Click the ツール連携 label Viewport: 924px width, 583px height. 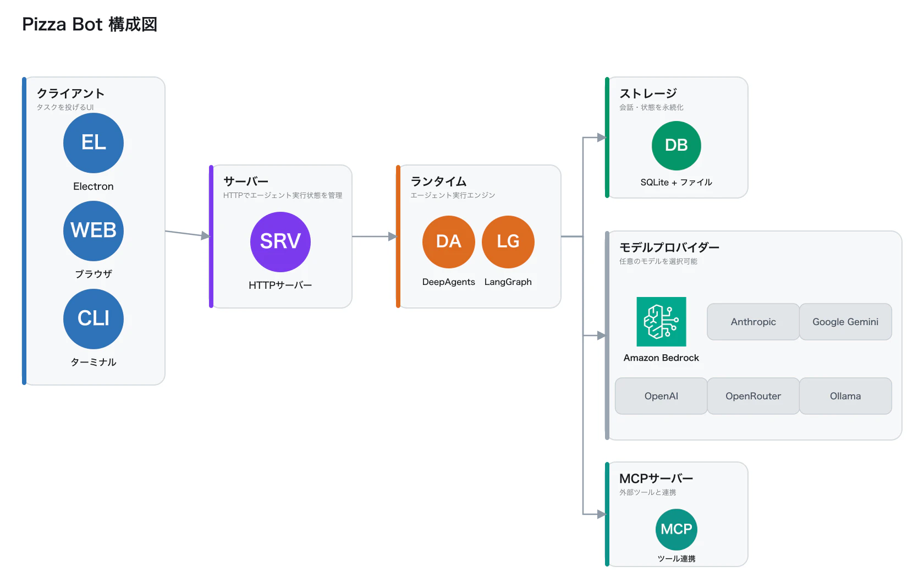pyautogui.click(x=676, y=558)
